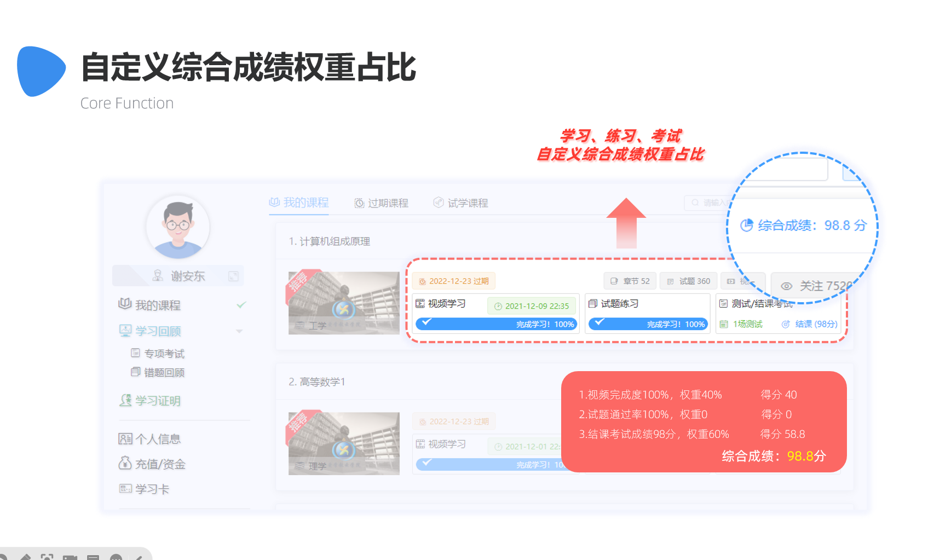Click the 学习证明 certificate icon

click(x=125, y=400)
